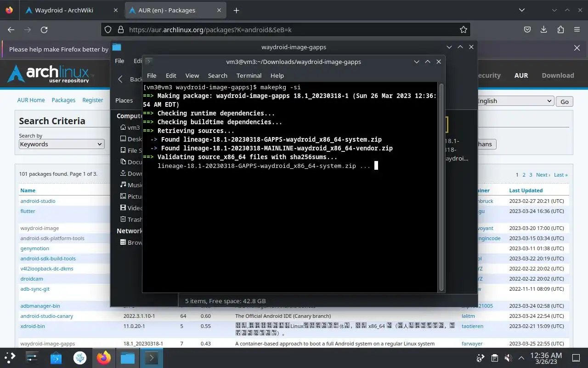Open terminal File menu
The height and width of the screenshot is (368, 588).
(152, 75)
